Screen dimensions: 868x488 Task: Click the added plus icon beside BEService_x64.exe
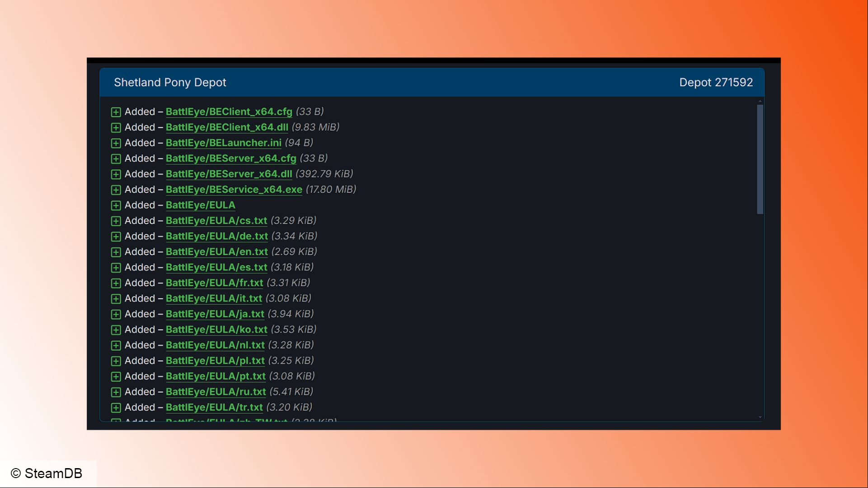coord(116,190)
